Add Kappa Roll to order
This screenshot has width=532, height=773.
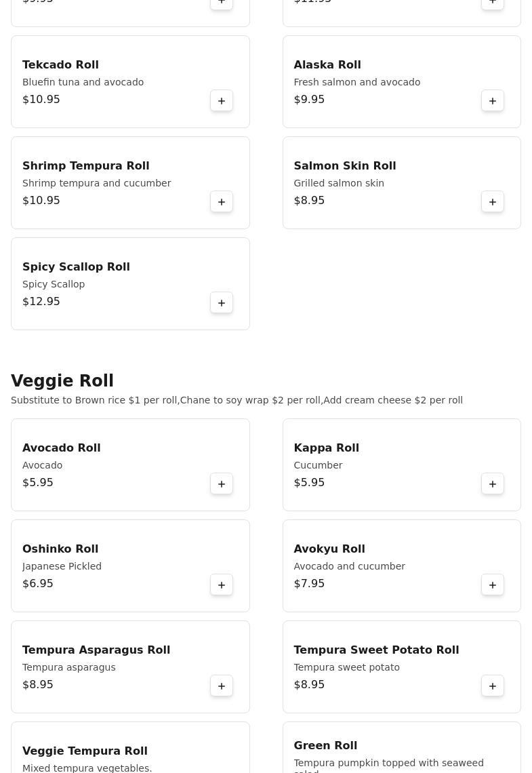coord(493,484)
